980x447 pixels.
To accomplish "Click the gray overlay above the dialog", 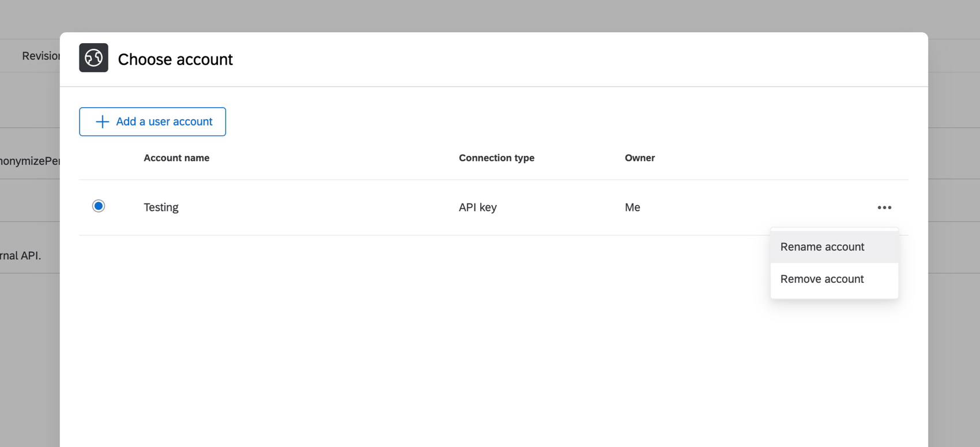I will (490, 16).
